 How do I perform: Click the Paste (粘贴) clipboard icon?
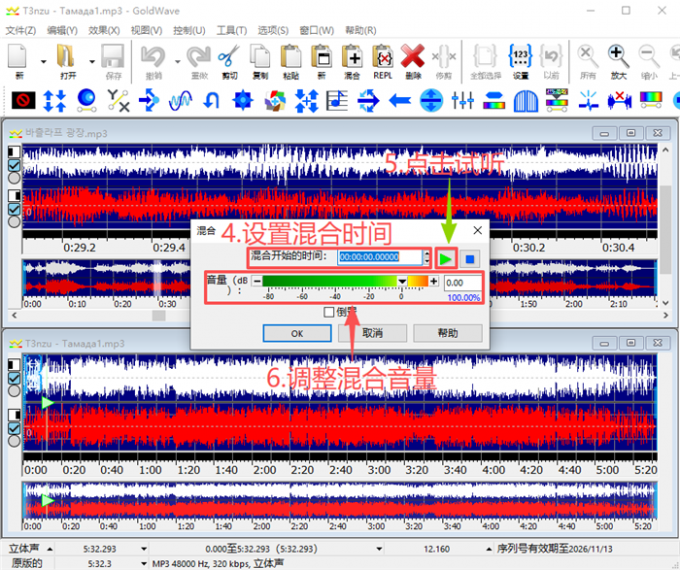(x=290, y=57)
